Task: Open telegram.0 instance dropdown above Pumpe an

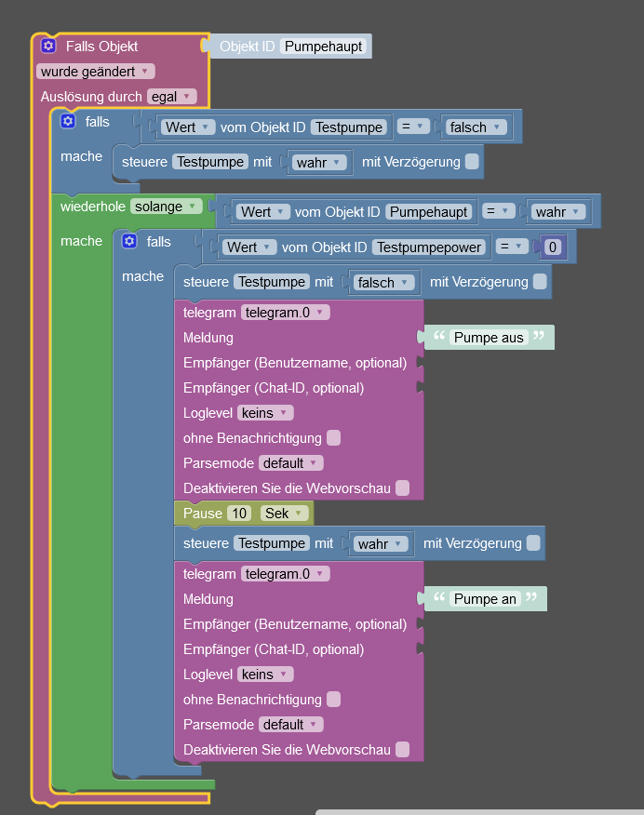Action: (286, 574)
